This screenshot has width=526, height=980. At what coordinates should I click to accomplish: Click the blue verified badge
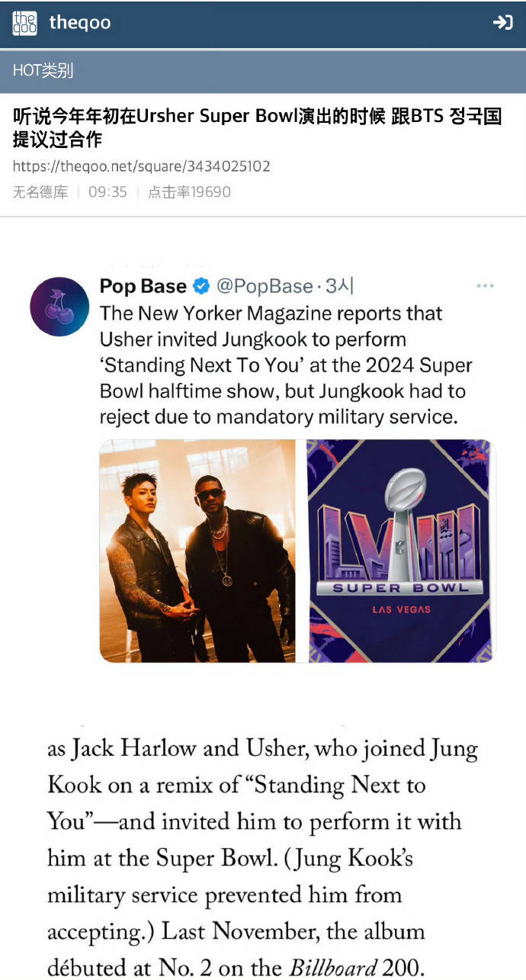coord(201,287)
